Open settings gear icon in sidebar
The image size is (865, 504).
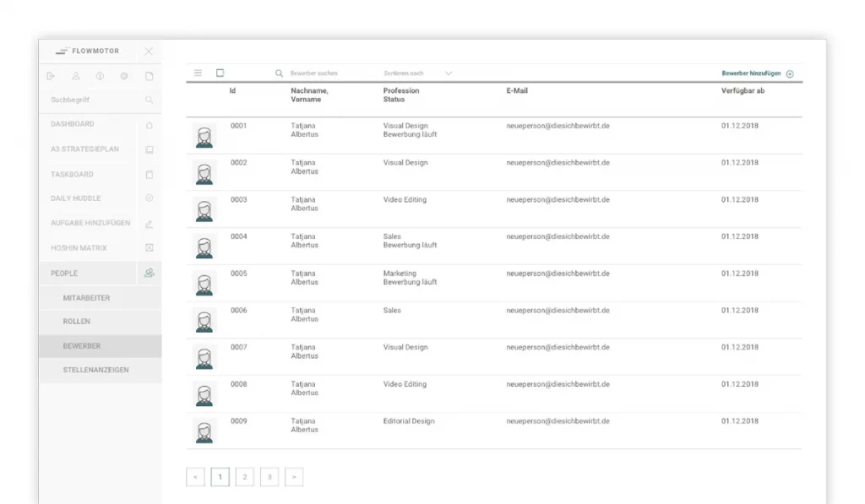pos(124,76)
